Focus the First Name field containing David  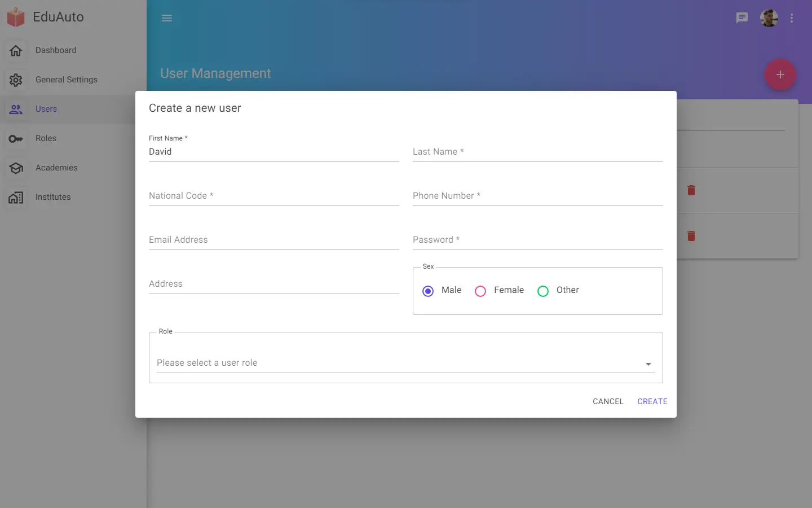tap(274, 151)
